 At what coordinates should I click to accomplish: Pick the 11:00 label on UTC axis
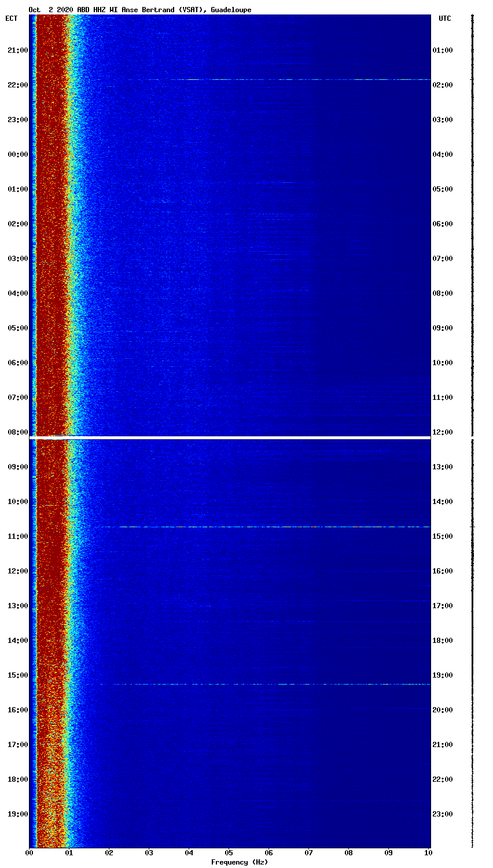pyautogui.click(x=443, y=398)
